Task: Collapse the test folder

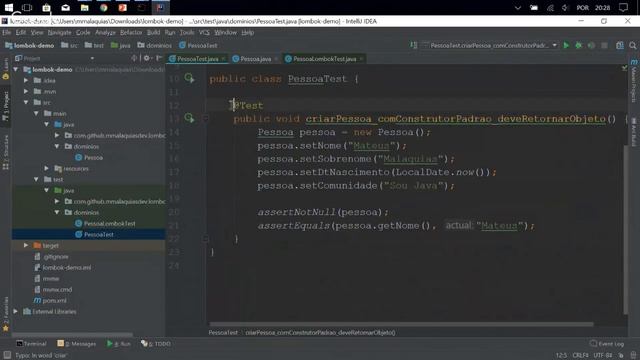Action: click(x=36, y=179)
